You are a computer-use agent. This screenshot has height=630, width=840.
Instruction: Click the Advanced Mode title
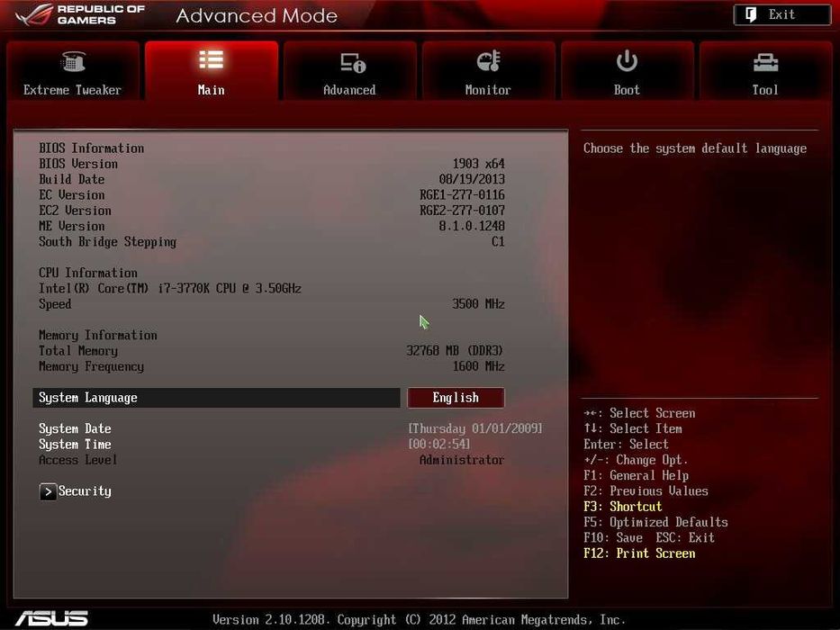[x=257, y=15]
